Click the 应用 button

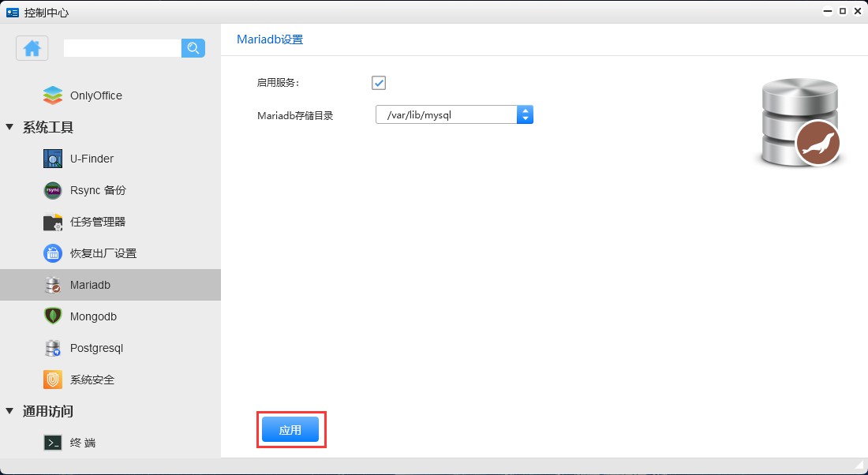point(290,430)
